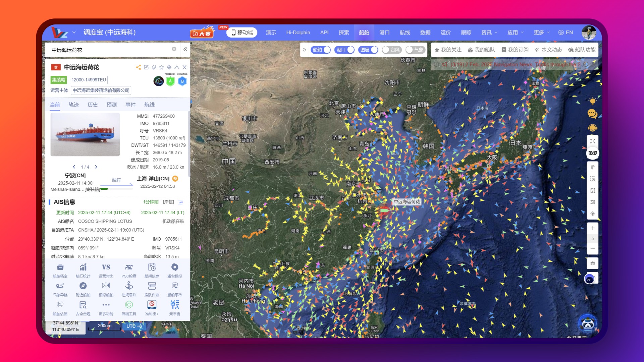Toggle the 港口 ports switch
The width and height of the screenshot is (644, 362).
click(x=344, y=50)
